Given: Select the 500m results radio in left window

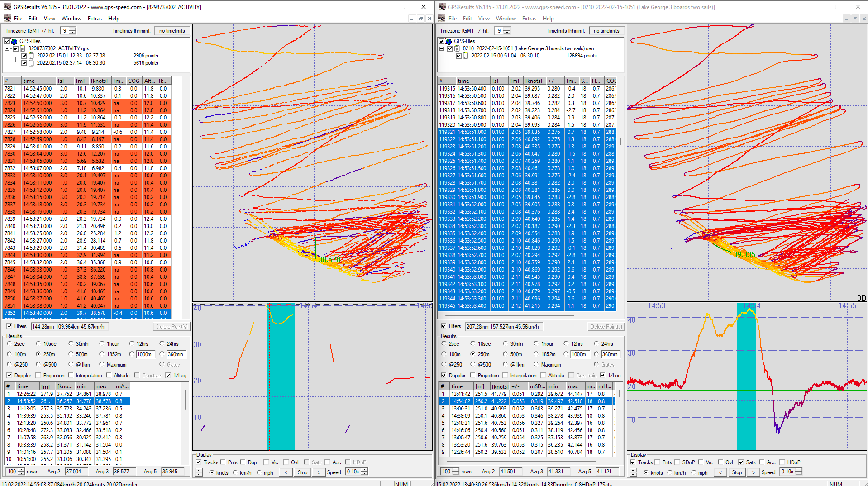Looking at the screenshot, I should [x=71, y=354].
